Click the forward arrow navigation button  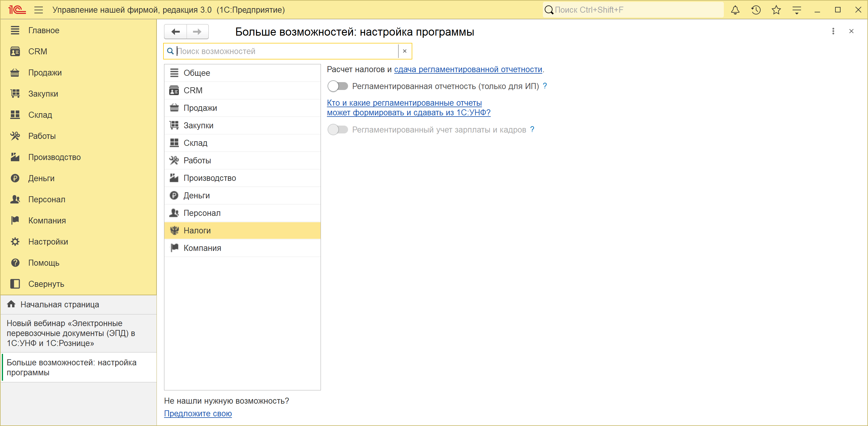[198, 32]
